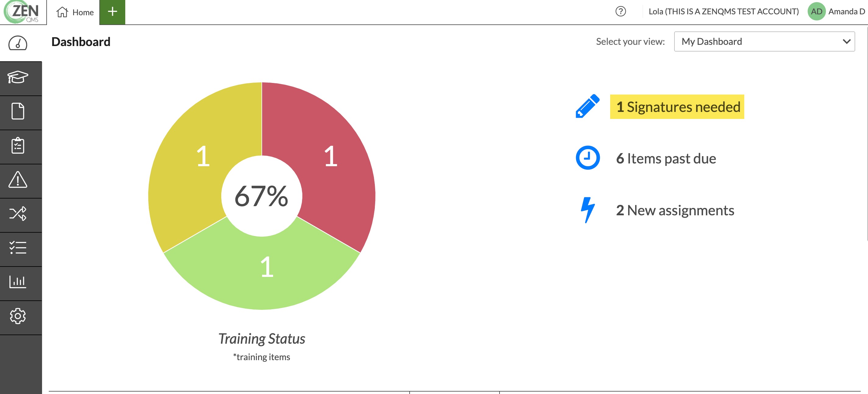Open the clipboard checklist module in sidebar
This screenshot has height=394, width=868.
[x=18, y=145]
